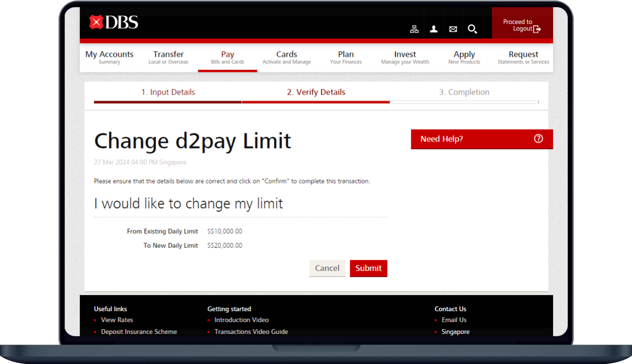Open Apply New Products menu

(464, 58)
